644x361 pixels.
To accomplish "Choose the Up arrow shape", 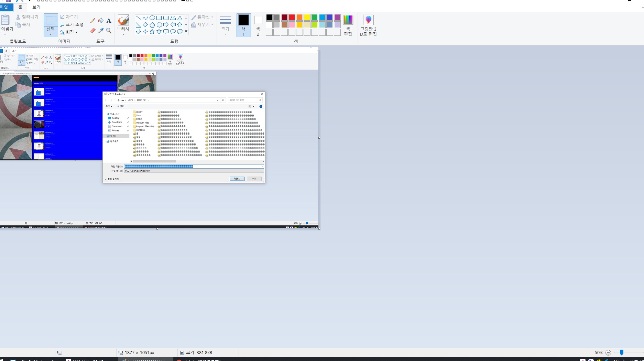I will pyautogui.click(x=180, y=25).
